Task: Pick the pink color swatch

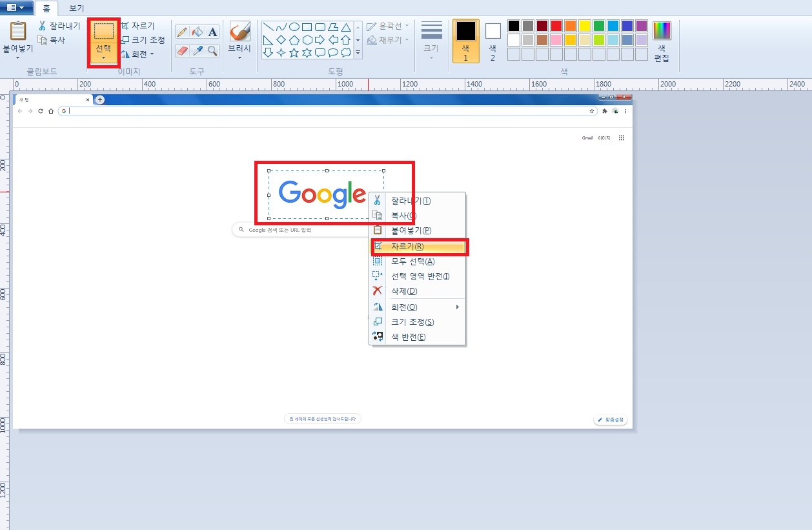Action: click(x=556, y=40)
